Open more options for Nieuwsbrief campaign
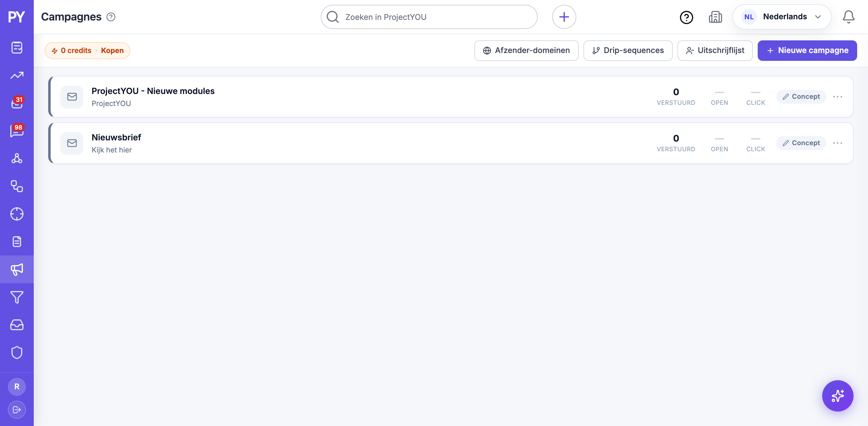Screen dimensions: 868x426 point(837,143)
